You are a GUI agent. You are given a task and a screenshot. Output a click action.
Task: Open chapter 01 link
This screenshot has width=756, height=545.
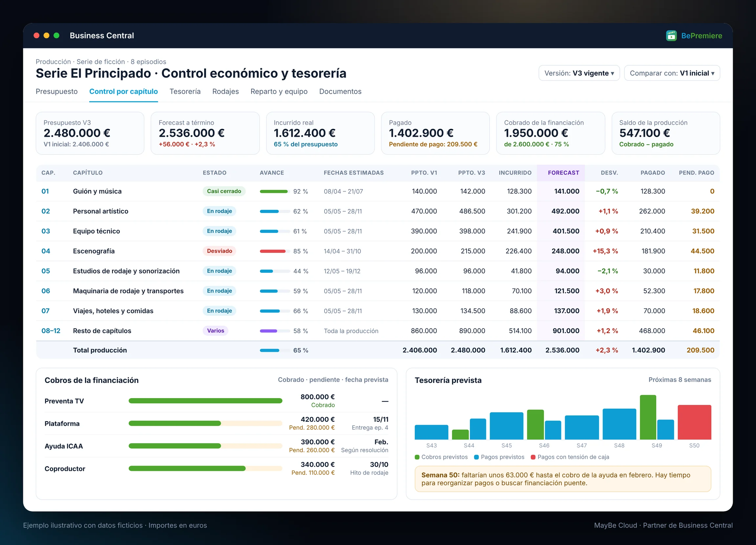point(45,191)
